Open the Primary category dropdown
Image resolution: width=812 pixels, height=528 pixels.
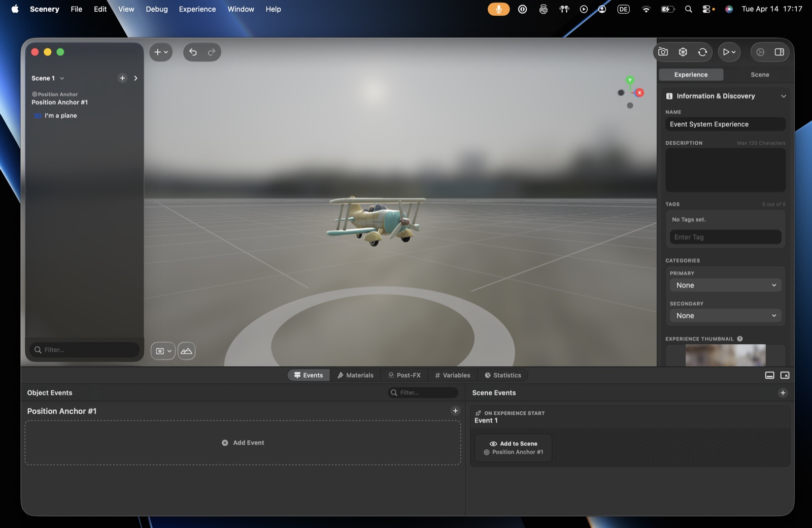tap(725, 285)
